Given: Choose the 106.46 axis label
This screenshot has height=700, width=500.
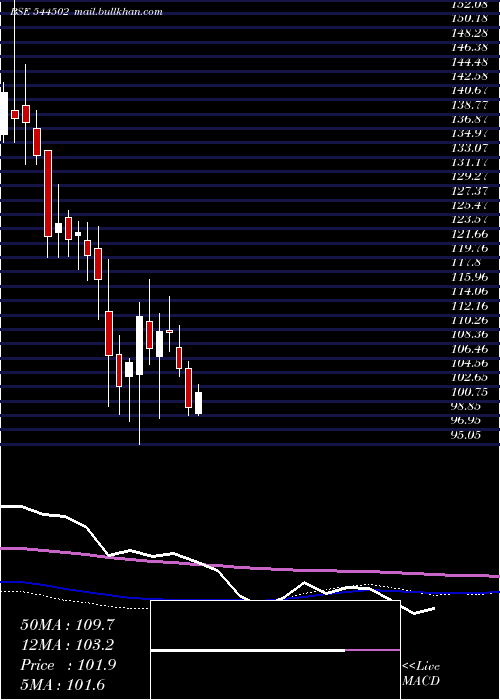Looking at the screenshot, I should (468, 349).
